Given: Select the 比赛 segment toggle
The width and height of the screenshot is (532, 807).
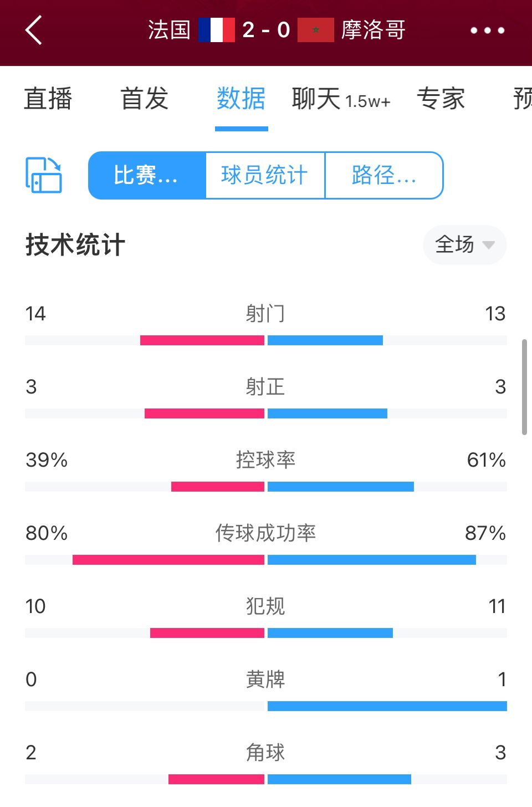Looking at the screenshot, I should tap(147, 175).
